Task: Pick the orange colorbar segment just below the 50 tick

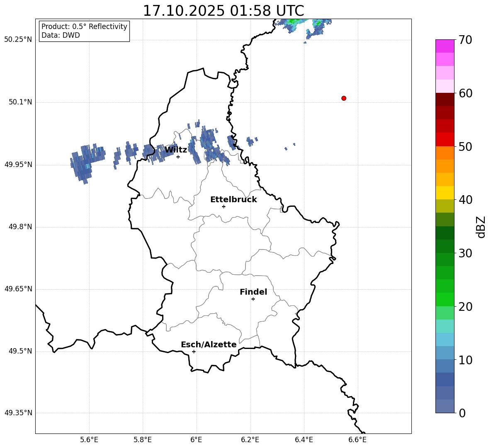Action: pyautogui.click(x=445, y=153)
